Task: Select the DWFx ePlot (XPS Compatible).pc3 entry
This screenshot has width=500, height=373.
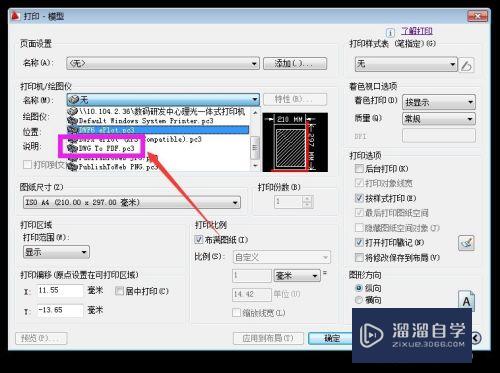Action: 158,139
